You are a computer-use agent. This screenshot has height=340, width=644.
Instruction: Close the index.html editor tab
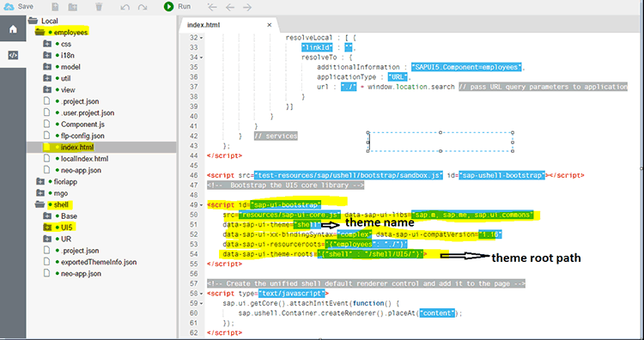click(x=270, y=25)
